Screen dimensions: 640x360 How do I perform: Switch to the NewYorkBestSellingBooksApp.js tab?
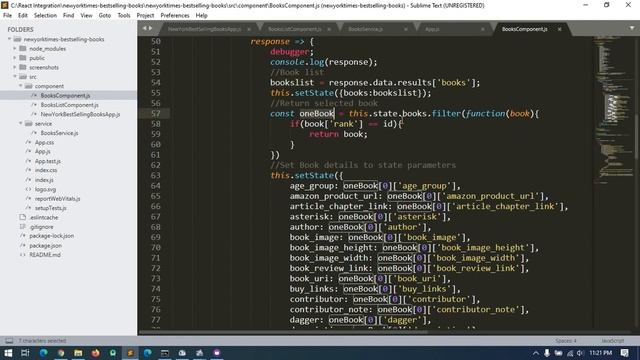[204, 29]
